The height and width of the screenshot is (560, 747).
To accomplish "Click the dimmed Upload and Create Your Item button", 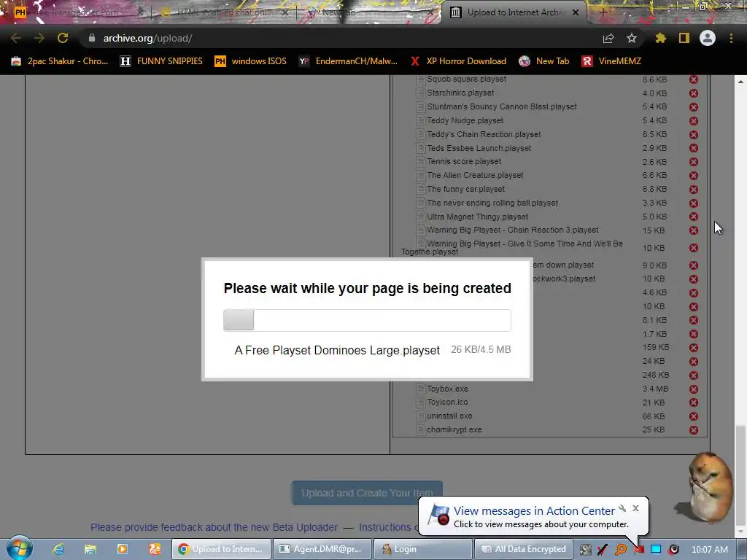I will pyautogui.click(x=367, y=493).
